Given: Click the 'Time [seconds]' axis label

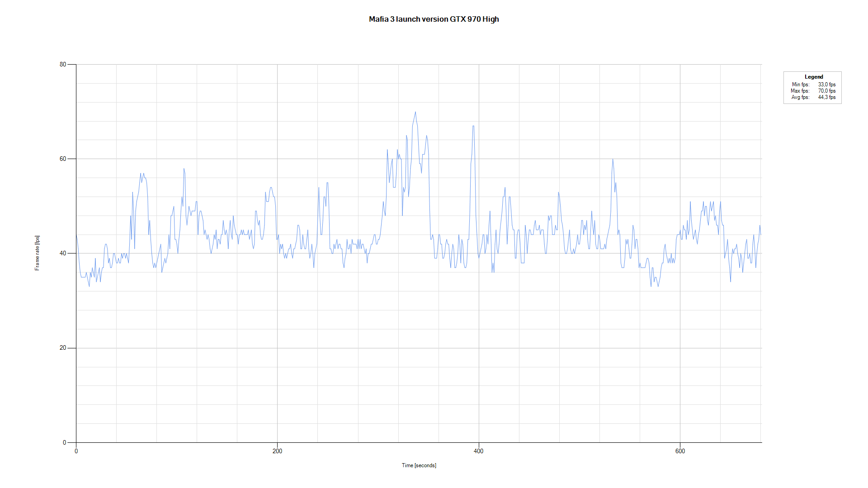Looking at the screenshot, I should point(419,465).
